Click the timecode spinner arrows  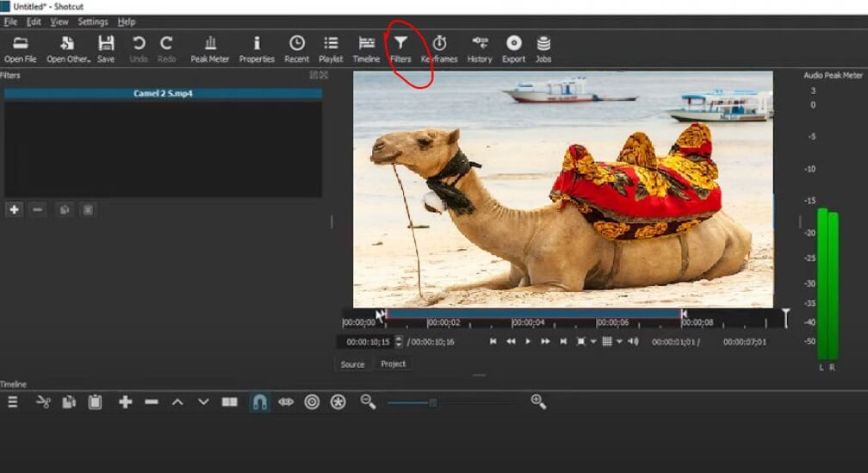[399, 342]
